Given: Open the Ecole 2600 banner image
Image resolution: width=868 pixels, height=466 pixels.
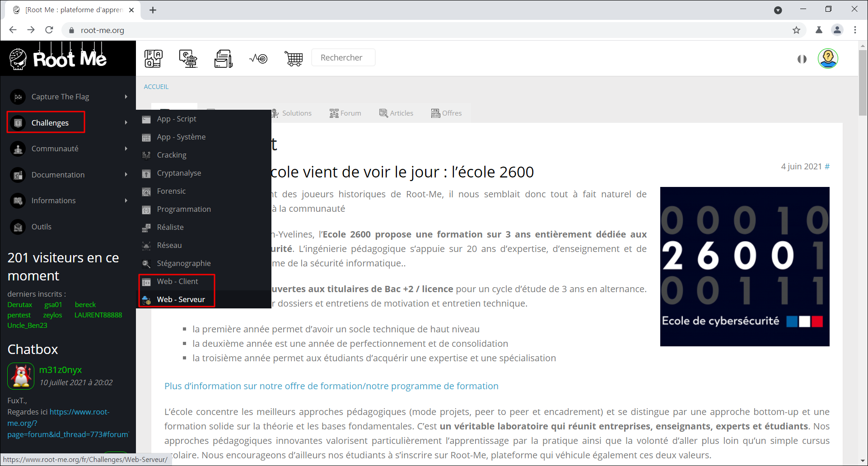Looking at the screenshot, I should [745, 266].
